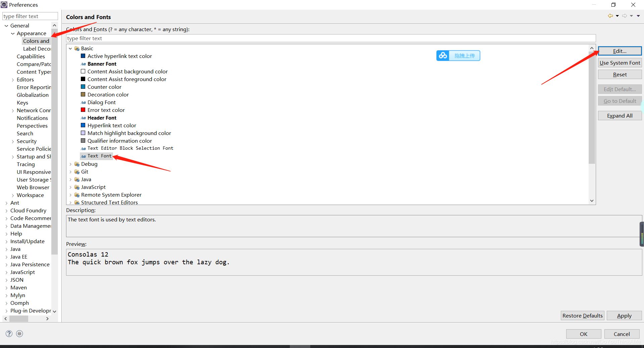Click the Help question mark icon

(x=9, y=334)
